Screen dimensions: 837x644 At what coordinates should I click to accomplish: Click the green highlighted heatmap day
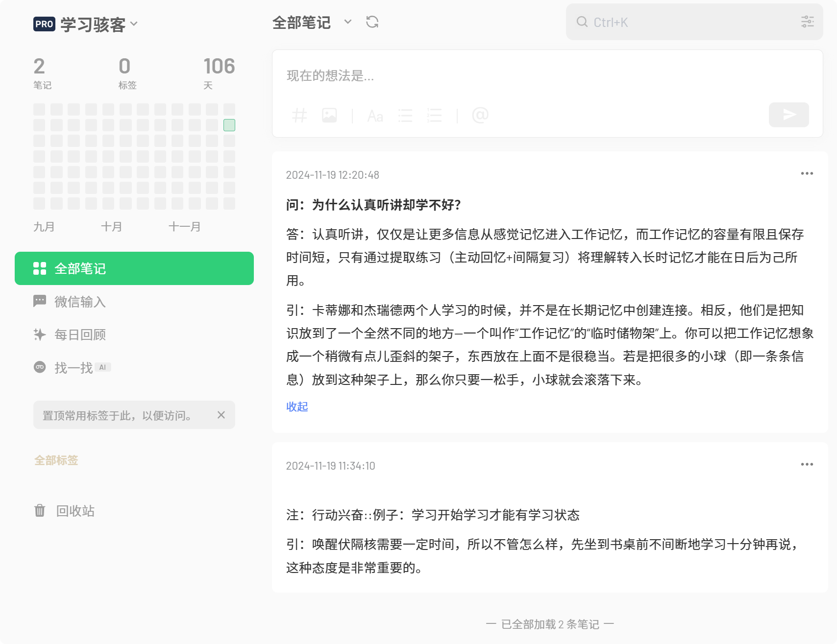point(229,125)
